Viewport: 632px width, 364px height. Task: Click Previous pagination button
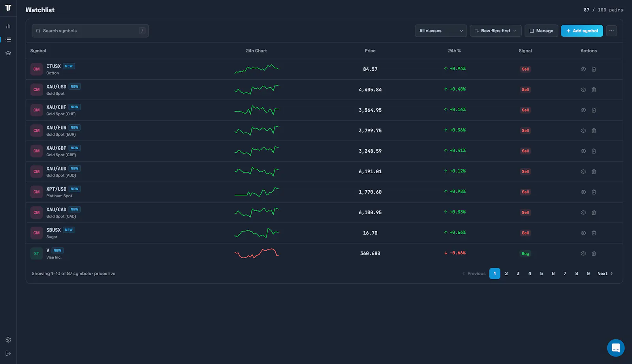tap(474, 274)
